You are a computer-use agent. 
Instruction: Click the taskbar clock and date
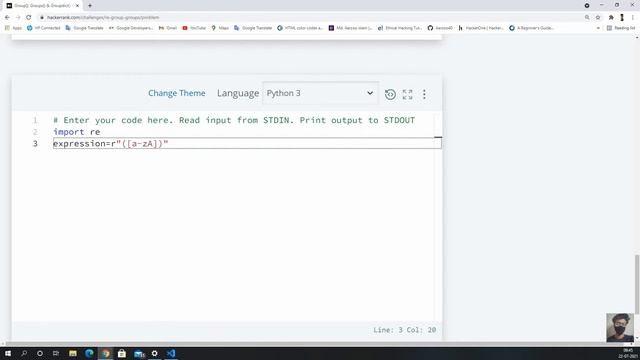point(628,353)
